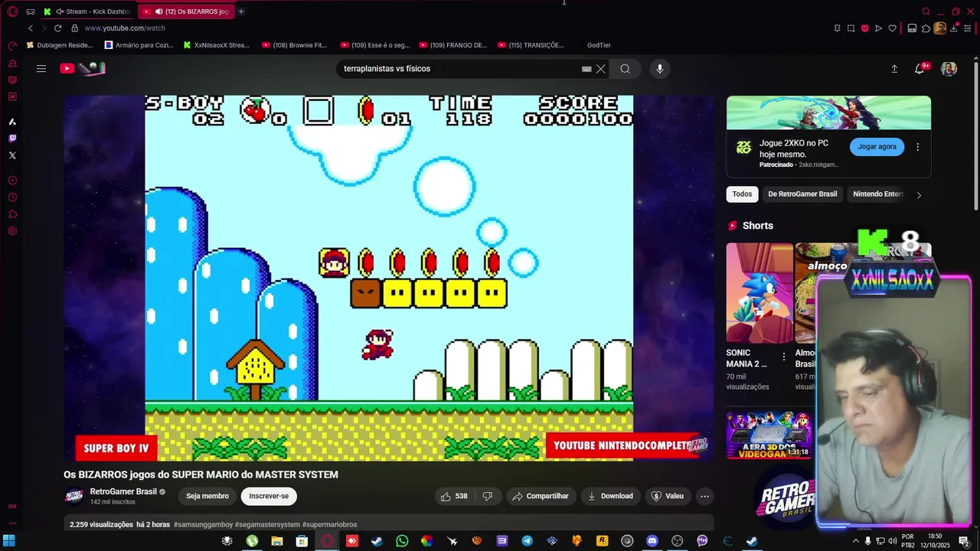
Task: Reload the current page
Action: 57,28
